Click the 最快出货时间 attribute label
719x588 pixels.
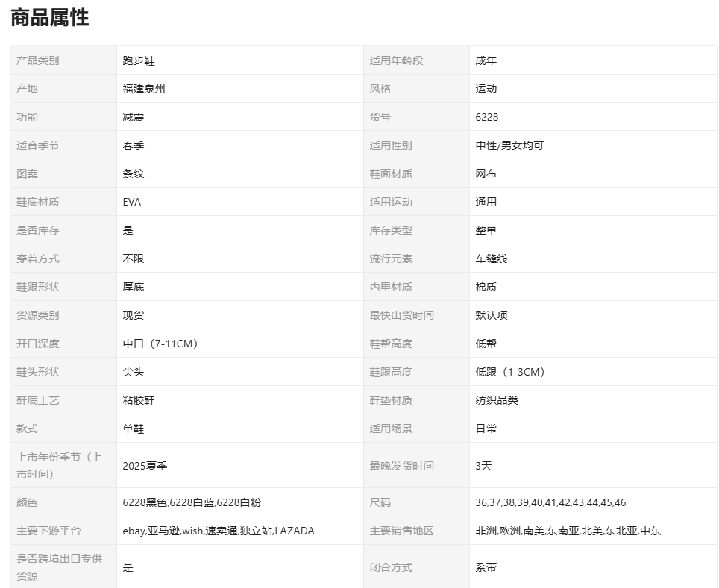point(401,315)
